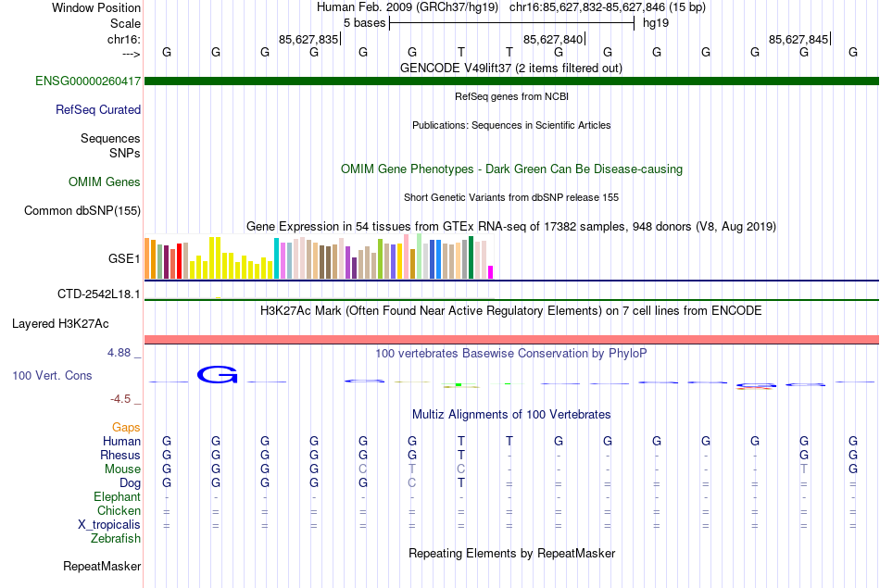Select the Zebrafish species row label

point(115,538)
